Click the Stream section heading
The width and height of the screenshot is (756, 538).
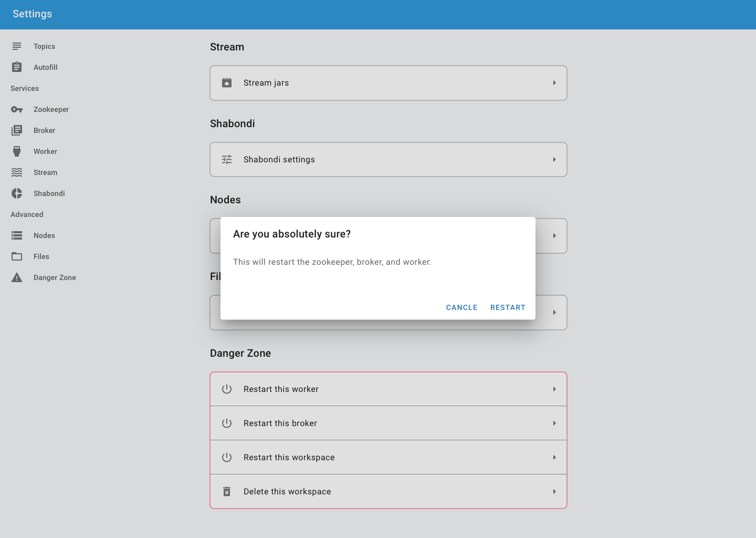(227, 47)
